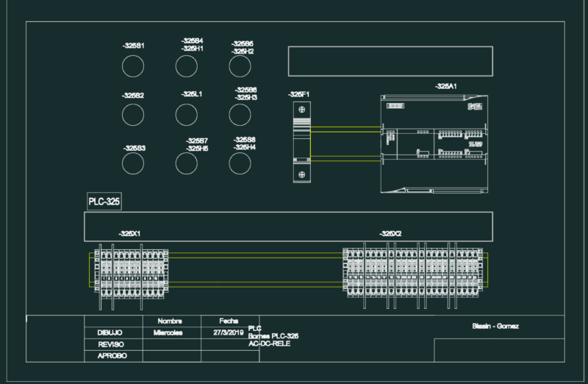588x384 pixels.
Task: Click the -325S3 label text
Action: click(x=135, y=149)
